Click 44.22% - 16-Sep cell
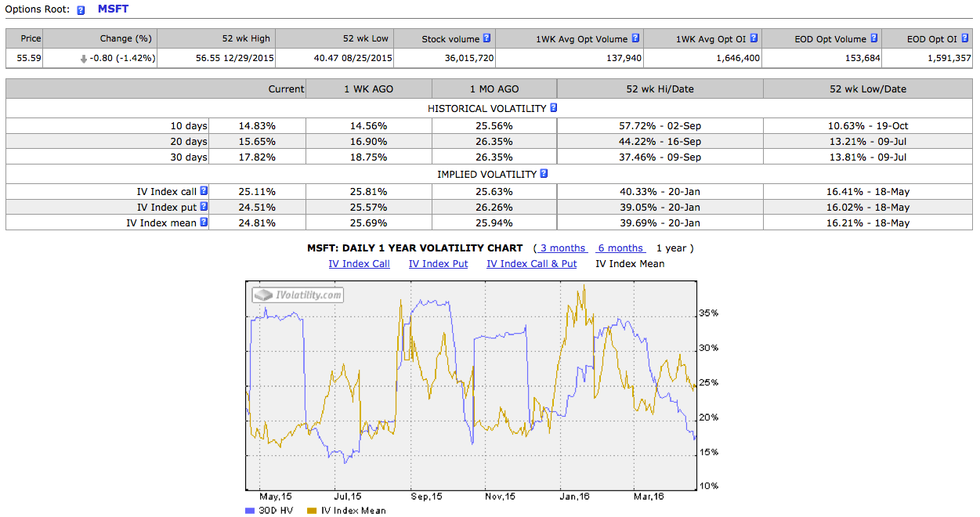This screenshot has height=517, width=980. click(x=660, y=141)
